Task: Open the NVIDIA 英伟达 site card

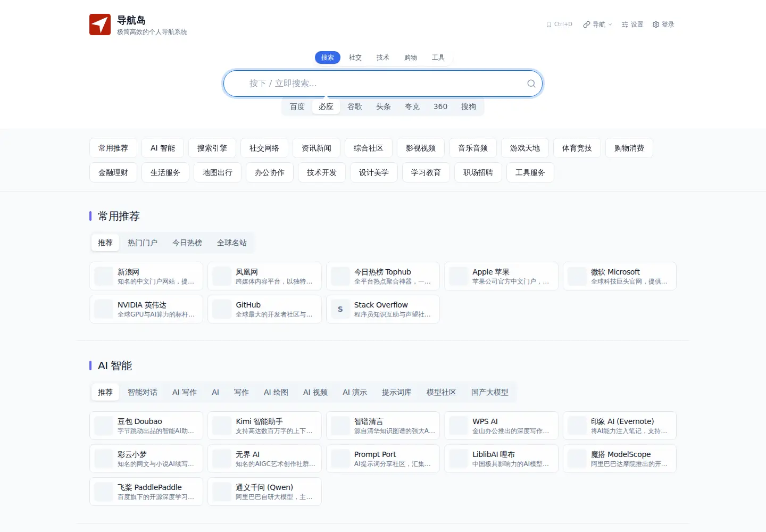Action: click(x=146, y=309)
